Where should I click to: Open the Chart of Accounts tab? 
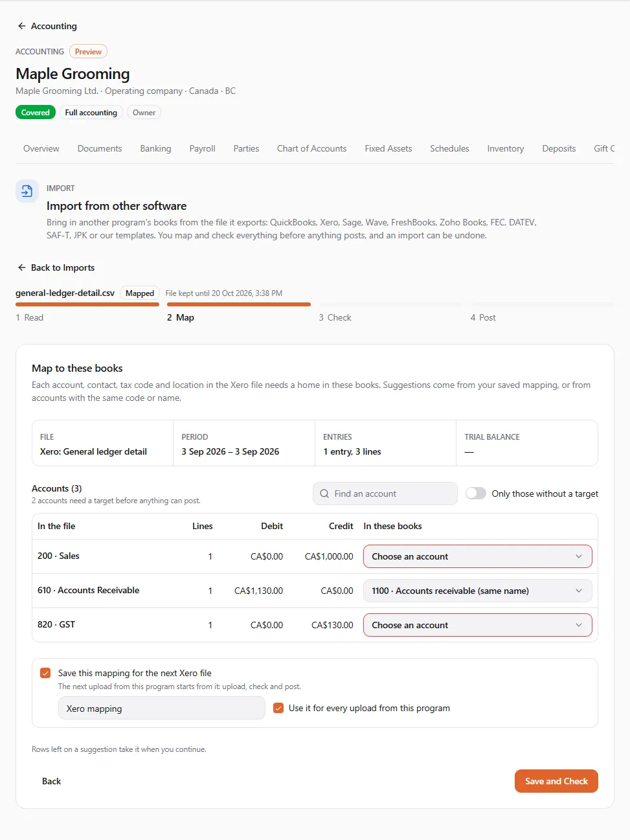click(312, 148)
